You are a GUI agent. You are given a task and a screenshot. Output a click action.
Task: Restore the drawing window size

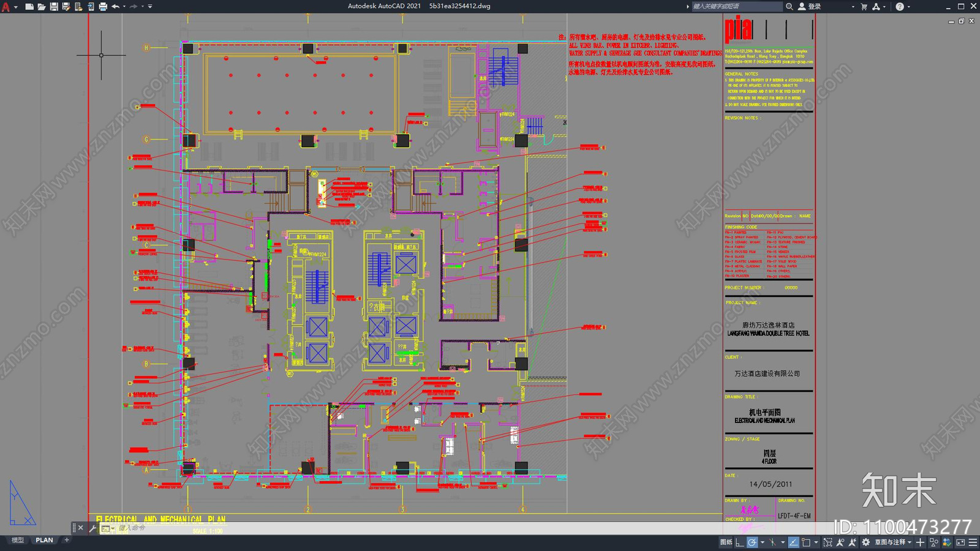962,21
